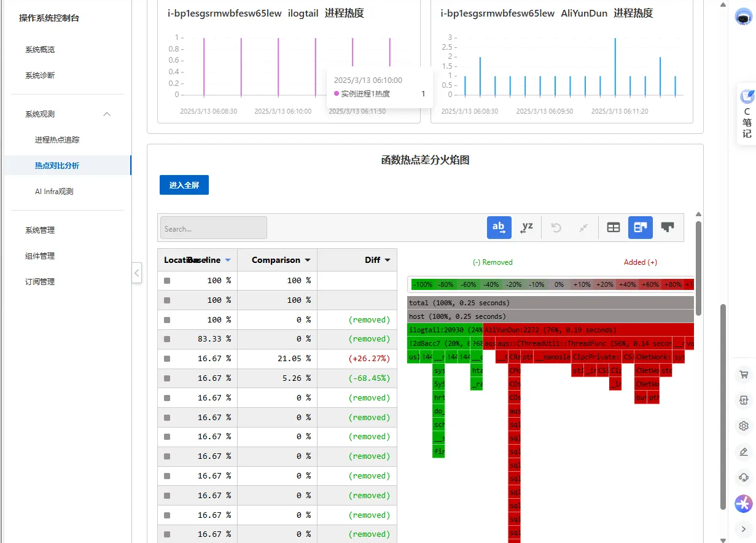This screenshot has width=756, height=543.
Task: Click the Added (+) legend label
Action: pyautogui.click(x=641, y=262)
